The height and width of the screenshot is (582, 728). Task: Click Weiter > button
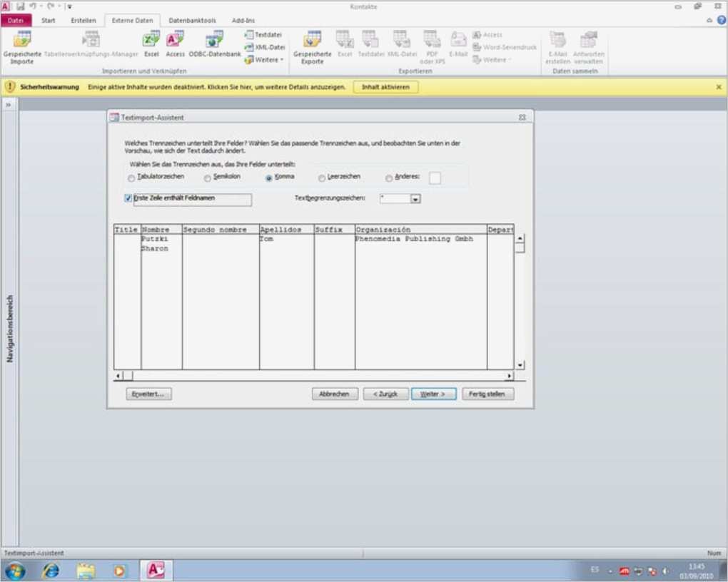[x=434, y=394]
